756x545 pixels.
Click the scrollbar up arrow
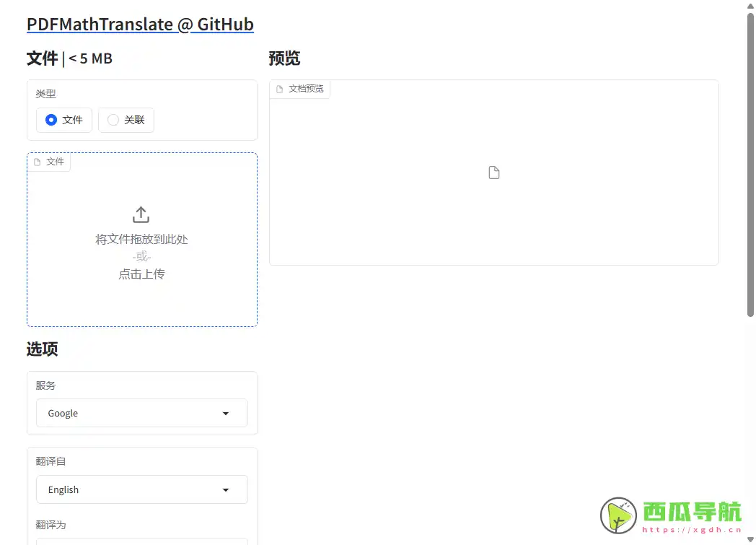pos(750,5)
